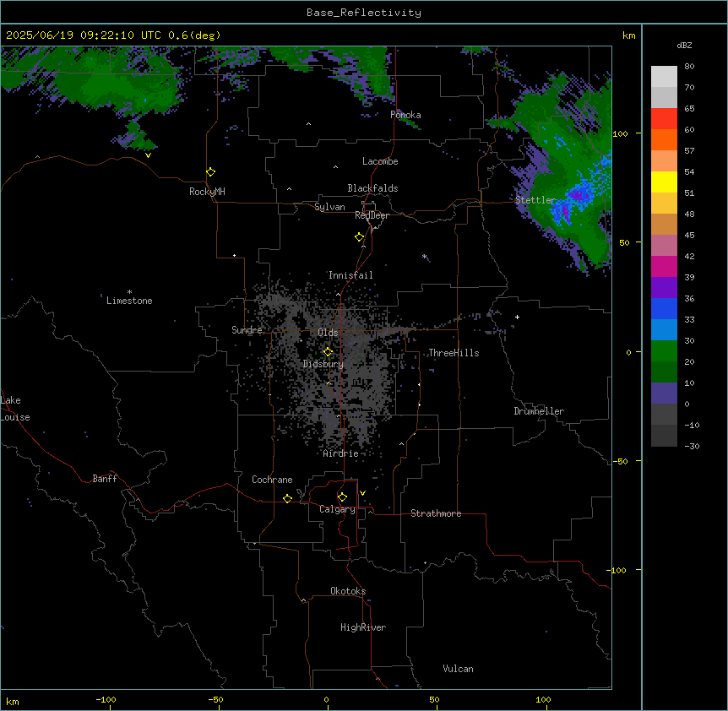This screenshot has height=711, width=728.
Task: Click the Sundre town label
Action: [x=247, y=330]
